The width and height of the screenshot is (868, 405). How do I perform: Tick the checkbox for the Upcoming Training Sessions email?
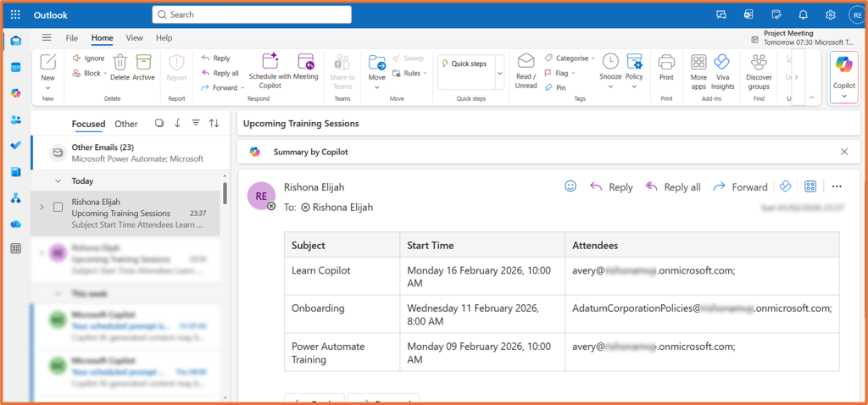(x=58, y=207)
